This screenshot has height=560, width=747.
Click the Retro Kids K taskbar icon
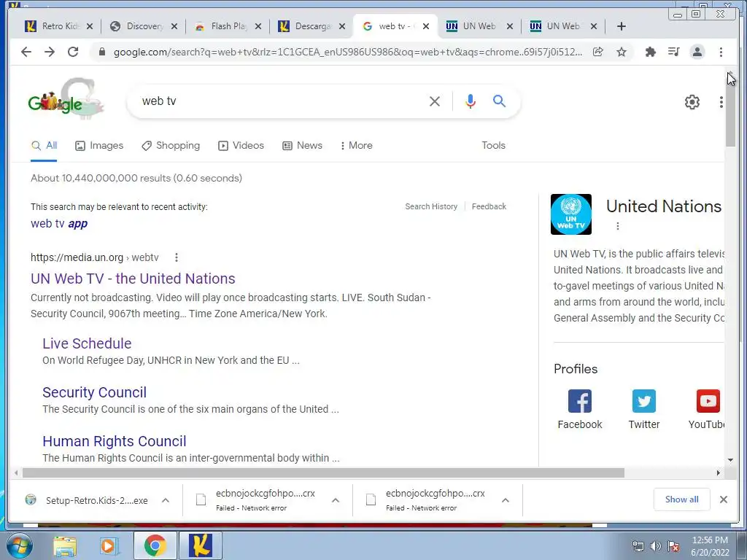tap(201, 545)
